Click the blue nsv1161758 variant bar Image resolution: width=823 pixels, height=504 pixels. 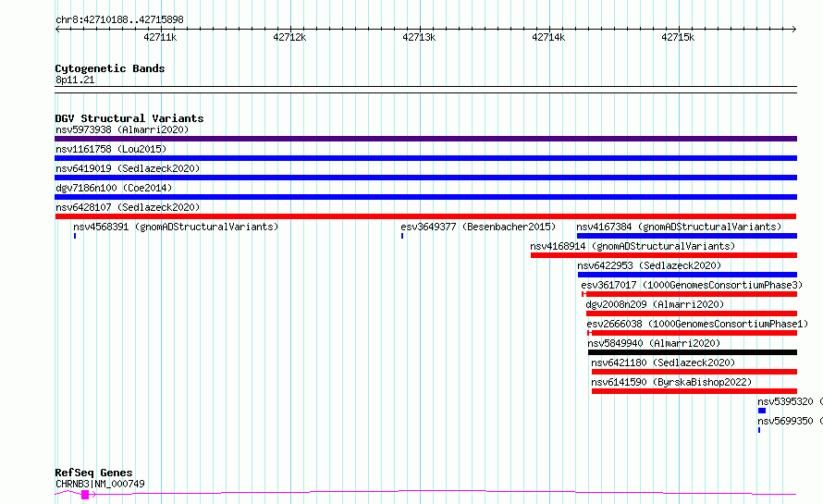click(x=425, y=158)
